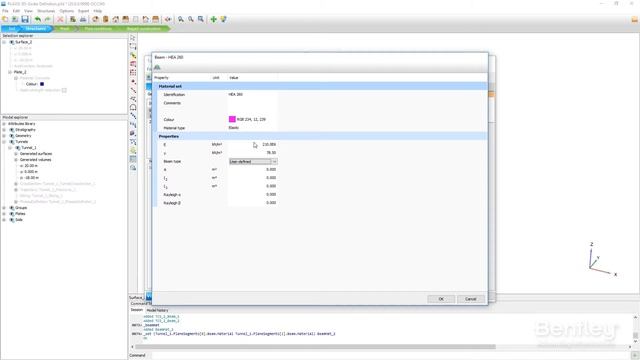This screenshot has height=360, width=640.
Task: Collapse the Plate_2 node
Action: [x=10, y=72]
